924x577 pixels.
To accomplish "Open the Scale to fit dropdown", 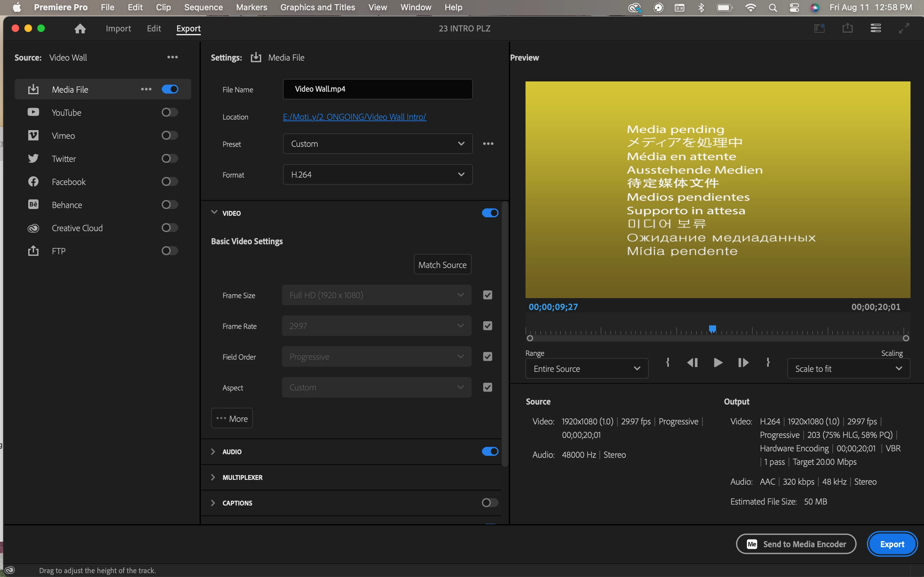I will (x=848, y=369).
